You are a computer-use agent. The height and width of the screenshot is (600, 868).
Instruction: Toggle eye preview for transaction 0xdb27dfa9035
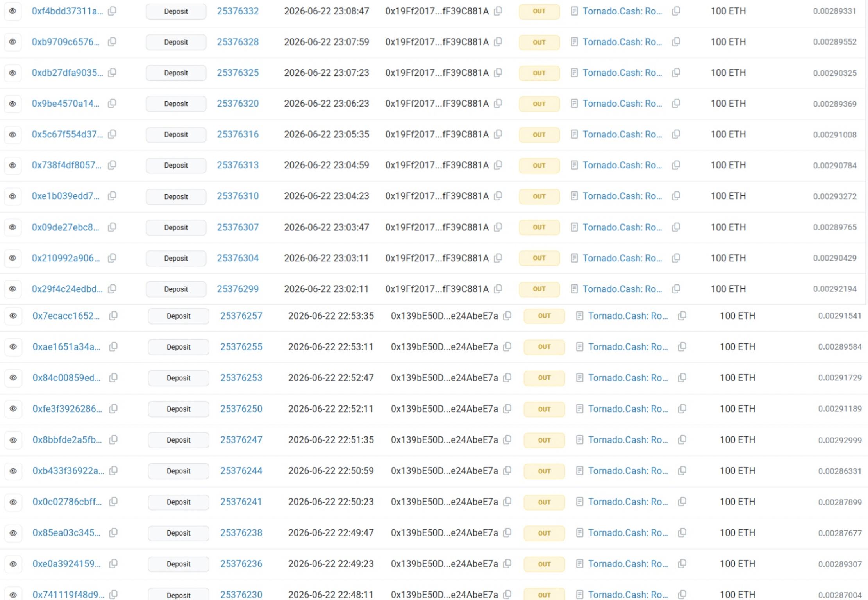pos(13,73)
